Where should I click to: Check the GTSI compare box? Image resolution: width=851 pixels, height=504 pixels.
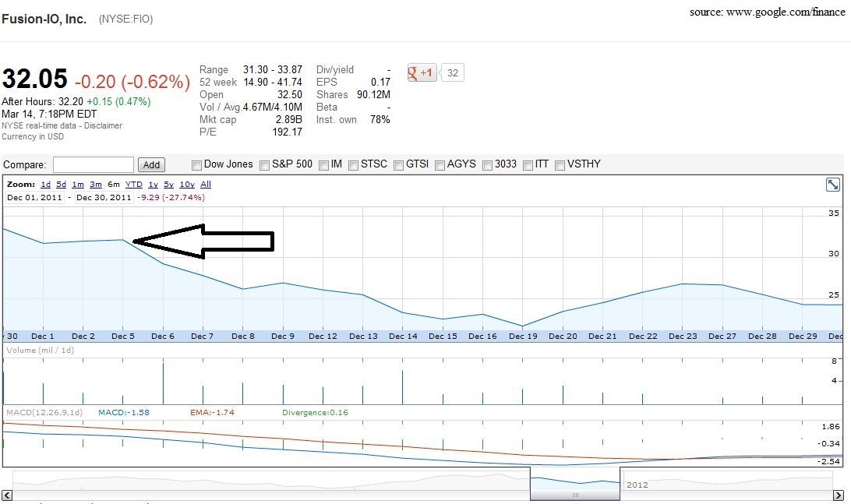[398, 165]
